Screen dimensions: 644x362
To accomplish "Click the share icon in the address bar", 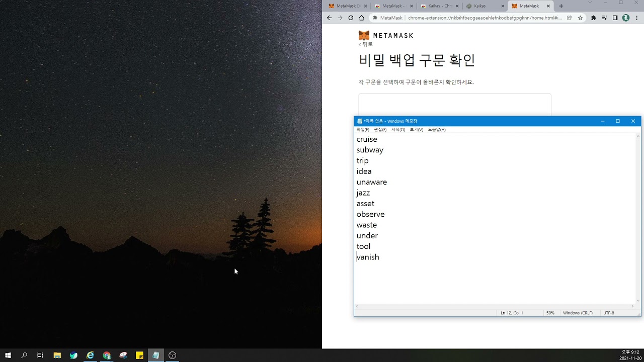I will pos(569,18).
